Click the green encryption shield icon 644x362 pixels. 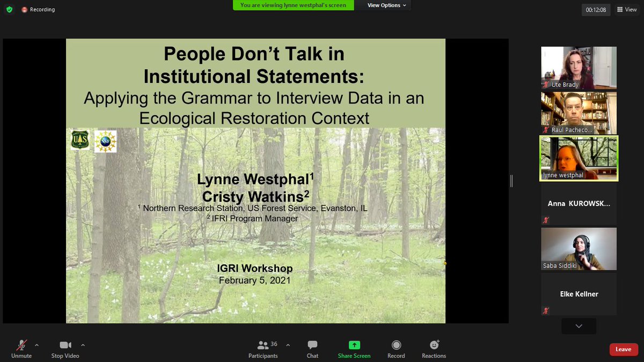coord(9,10)
